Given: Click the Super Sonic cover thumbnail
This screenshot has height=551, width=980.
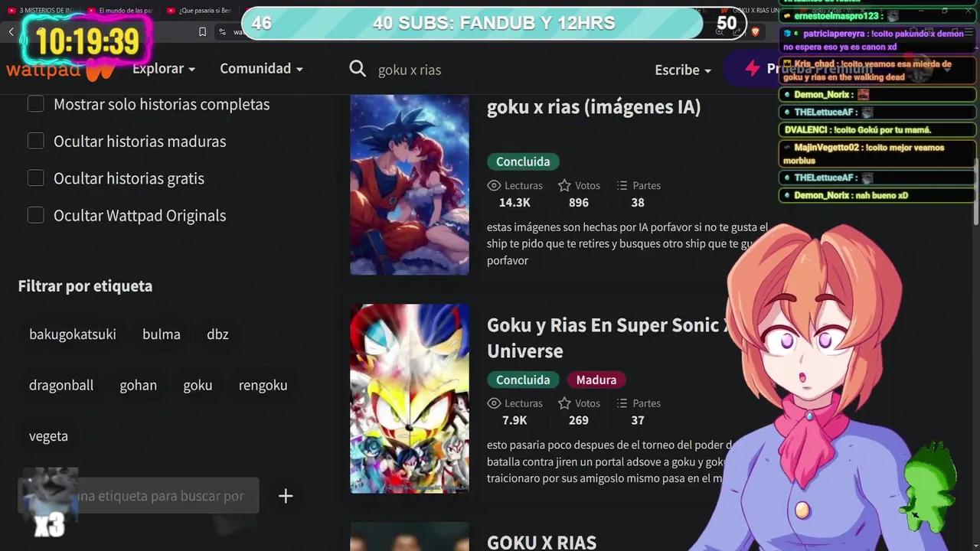Looking at the screenshot, I should click(410, 399).
